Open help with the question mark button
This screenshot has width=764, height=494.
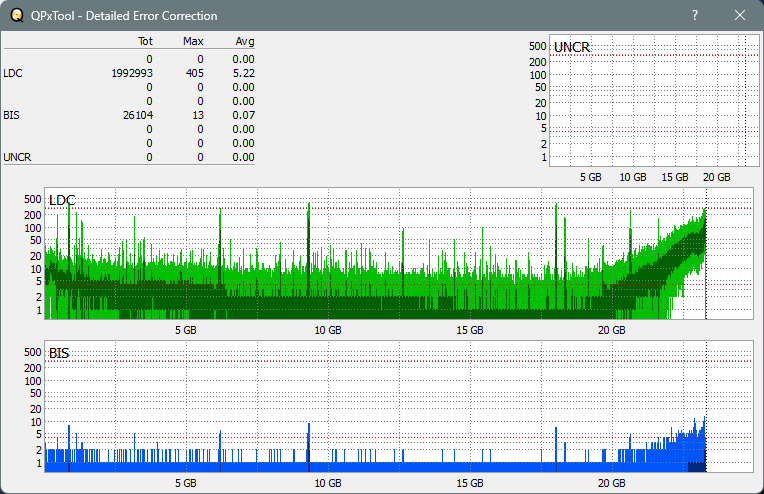click(695, 15)
